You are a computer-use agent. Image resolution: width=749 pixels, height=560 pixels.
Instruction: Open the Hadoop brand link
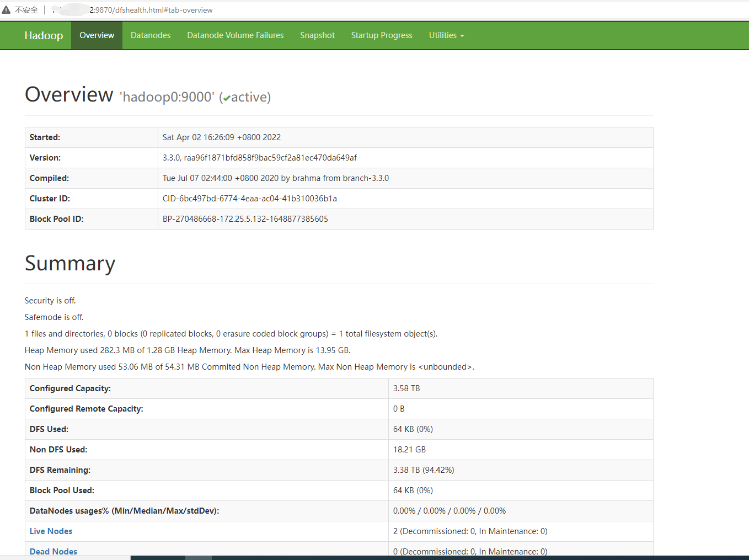click(44, 35)
